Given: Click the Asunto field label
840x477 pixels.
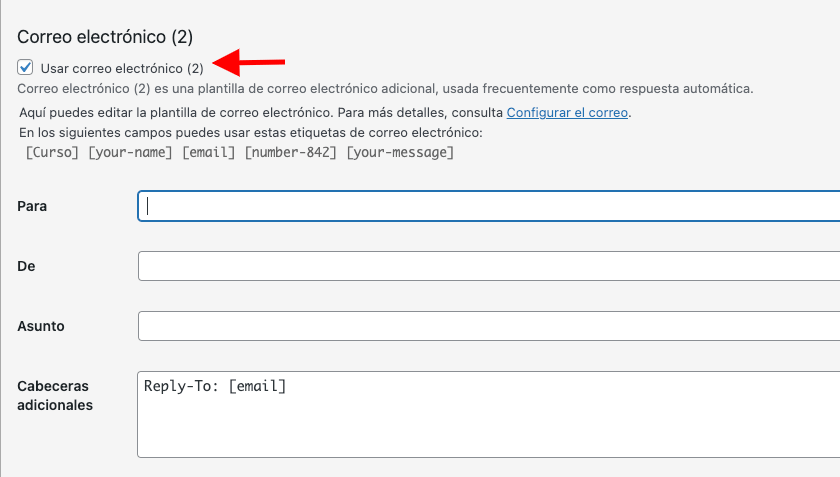Looking at the screenshot, I should [41, 326].
